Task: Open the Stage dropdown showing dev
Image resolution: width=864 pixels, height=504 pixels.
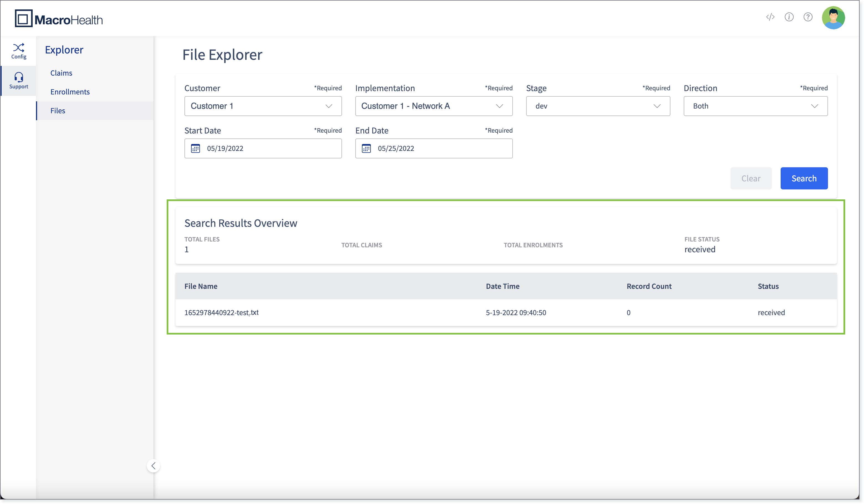Action: click(x=598, y=106)
